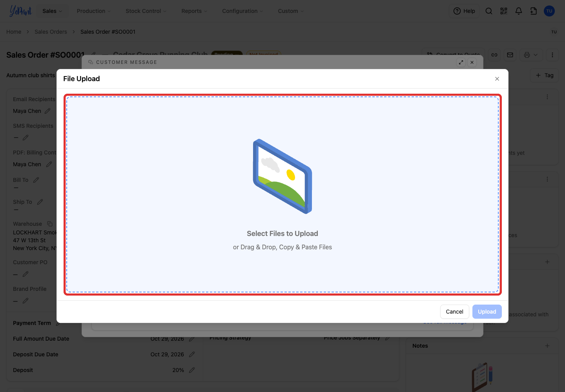
Task: Open notifications bell icon
Action: tap(519, 11)
